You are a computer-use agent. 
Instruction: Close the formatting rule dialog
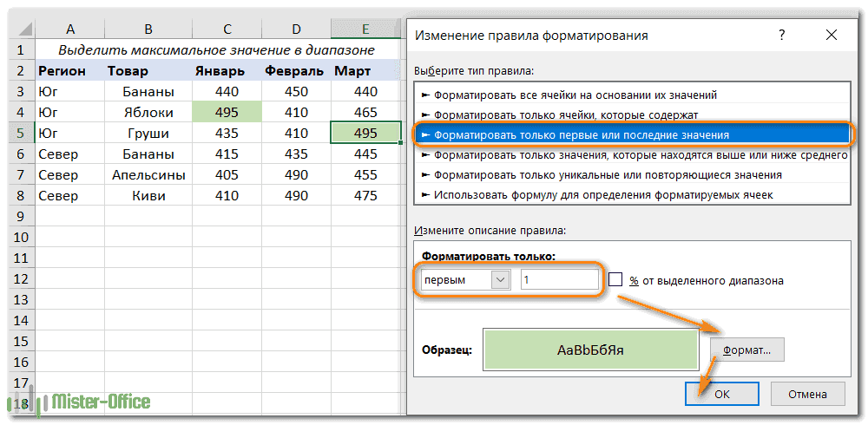coord(832,36)
